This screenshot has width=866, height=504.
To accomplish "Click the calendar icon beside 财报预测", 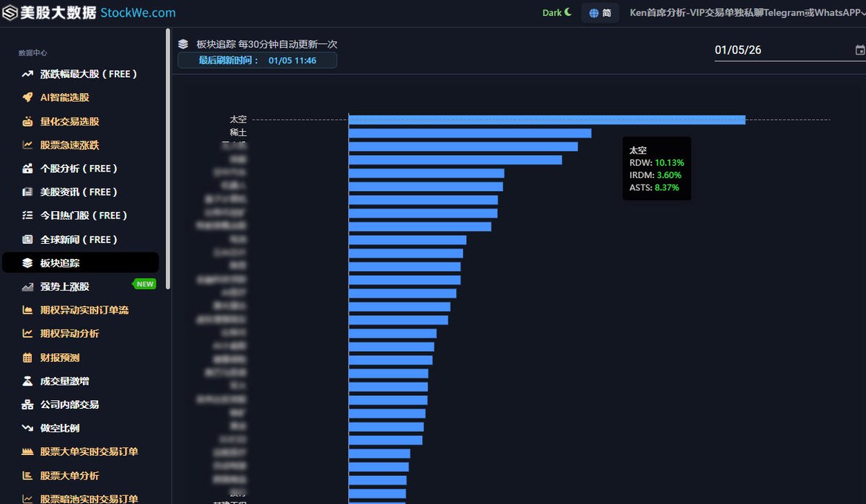I will 27,358.
